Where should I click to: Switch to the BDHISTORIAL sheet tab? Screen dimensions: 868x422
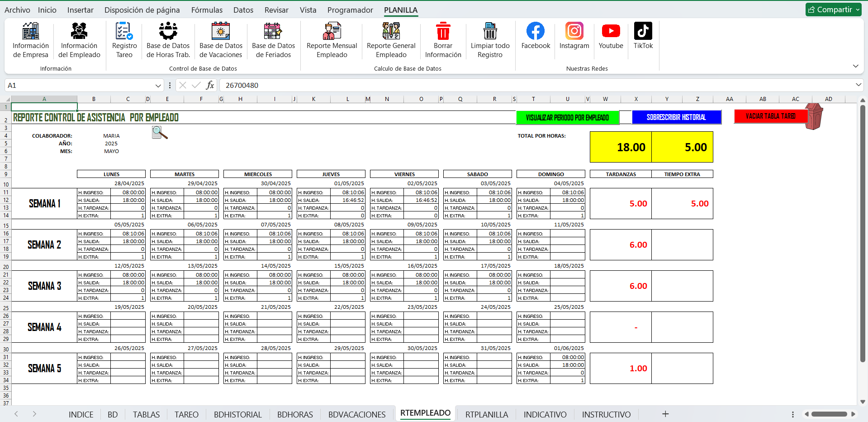click(x=237, y=414)
